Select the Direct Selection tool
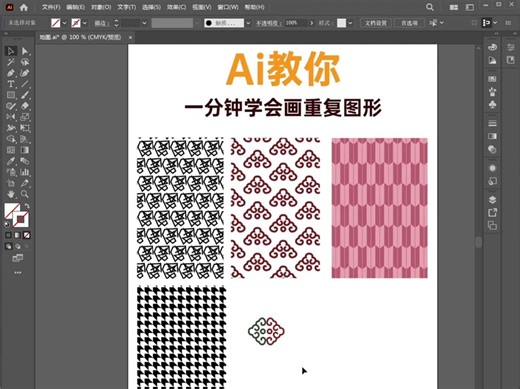520x389 pixels. (x=25, y=51)
